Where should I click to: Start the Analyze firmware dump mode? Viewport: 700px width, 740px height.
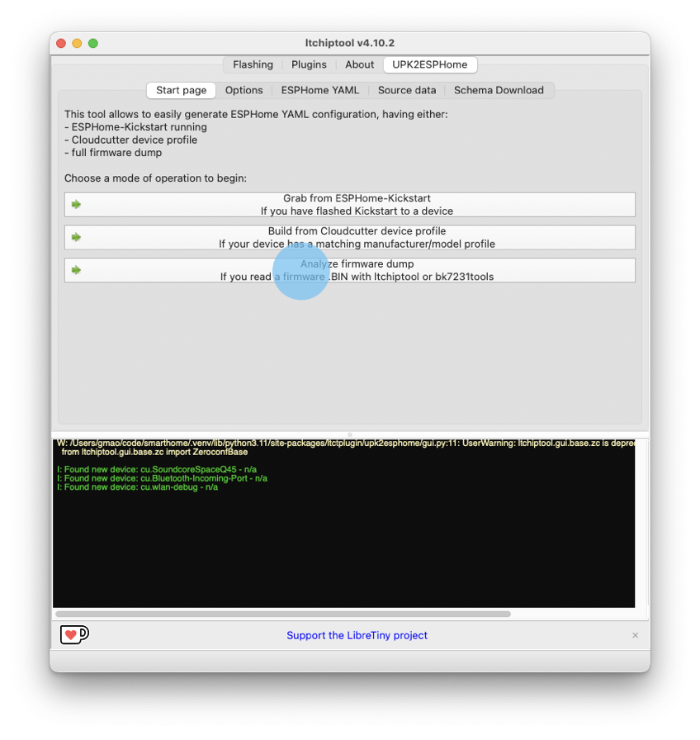[349, 270]
